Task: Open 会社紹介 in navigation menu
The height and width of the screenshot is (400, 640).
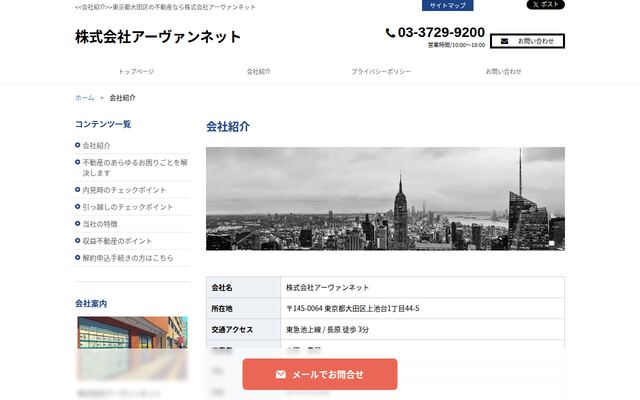Action: coord(259,71)
